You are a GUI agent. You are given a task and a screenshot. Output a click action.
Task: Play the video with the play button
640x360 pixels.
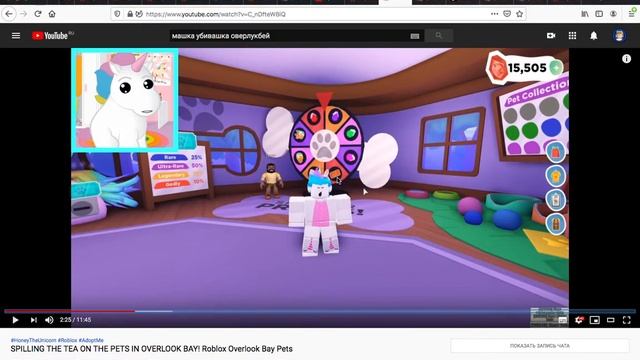point(15,320)
